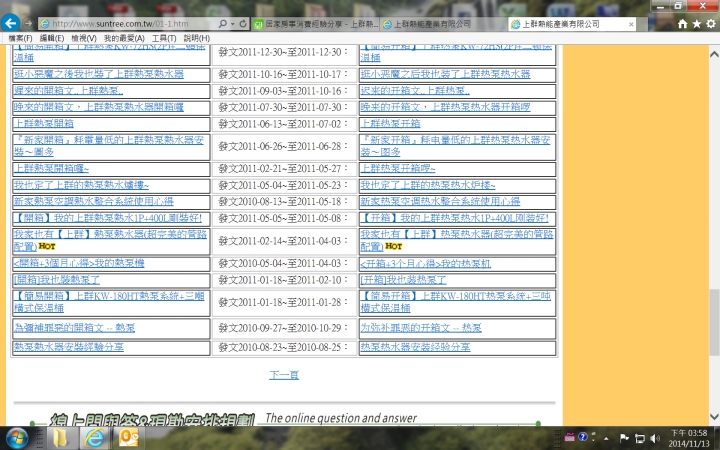Open simplified link 【开箱】我的上群热泵热水1P+400L刚装好!
The width and height of the screenshot is (720, 450).
tap(455, 218)
